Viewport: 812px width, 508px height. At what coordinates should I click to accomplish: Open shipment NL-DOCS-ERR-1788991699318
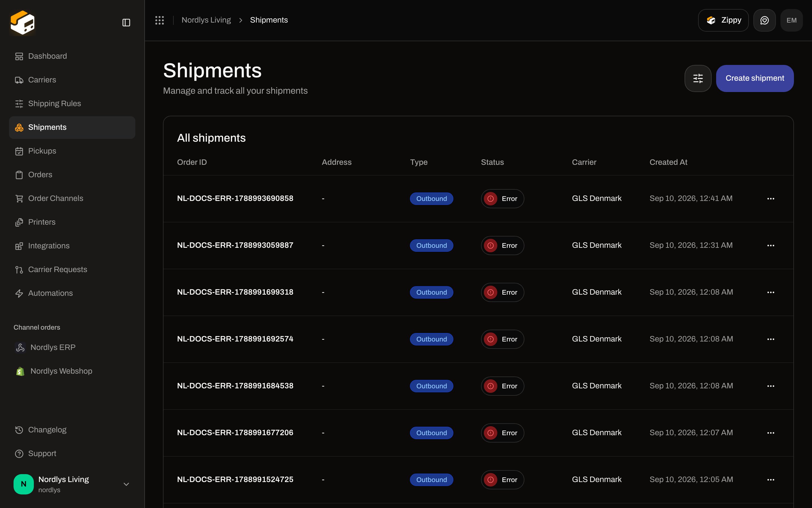pyautogui.click(x=235, y=292)
